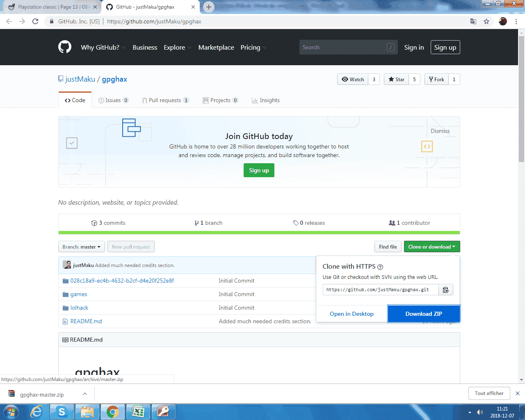The height and width of the screenshot is (420, 525).
Task: Switch to the Code tab
Action: coord(75,100)
